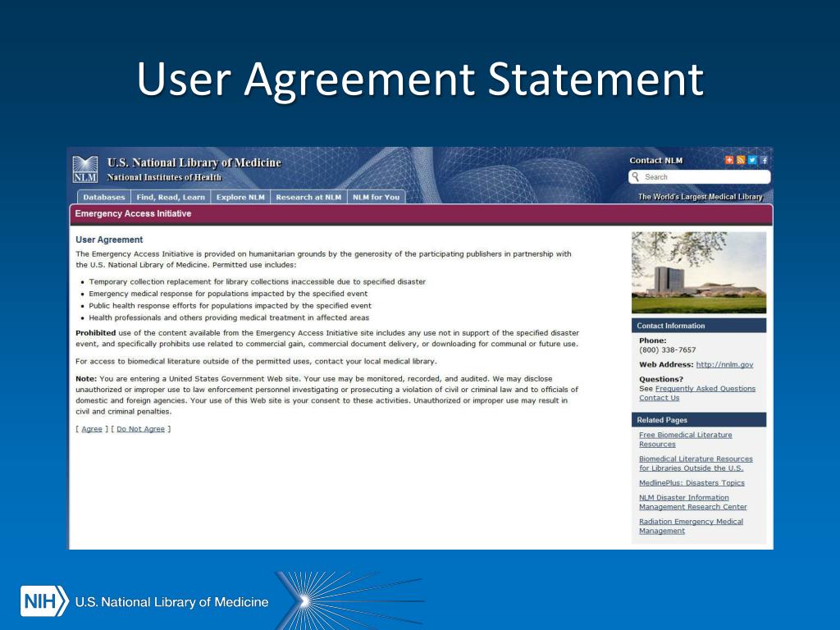This screenshot has height=630, width=840.
Task: Click the NLM building photo
Action: (699, 272)
